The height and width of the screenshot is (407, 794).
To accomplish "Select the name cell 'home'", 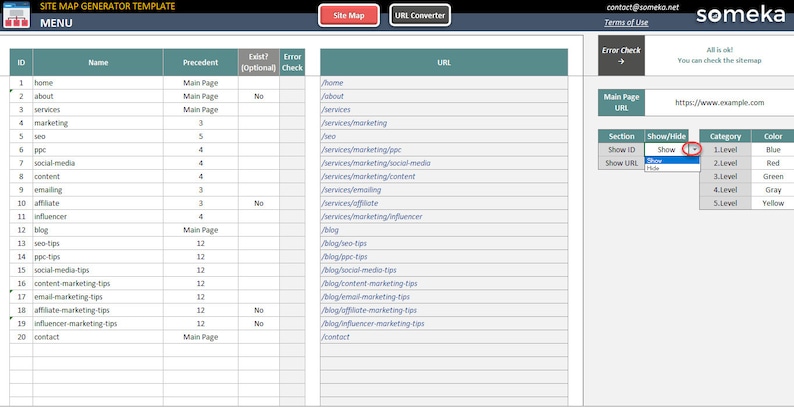I will 98,83.
